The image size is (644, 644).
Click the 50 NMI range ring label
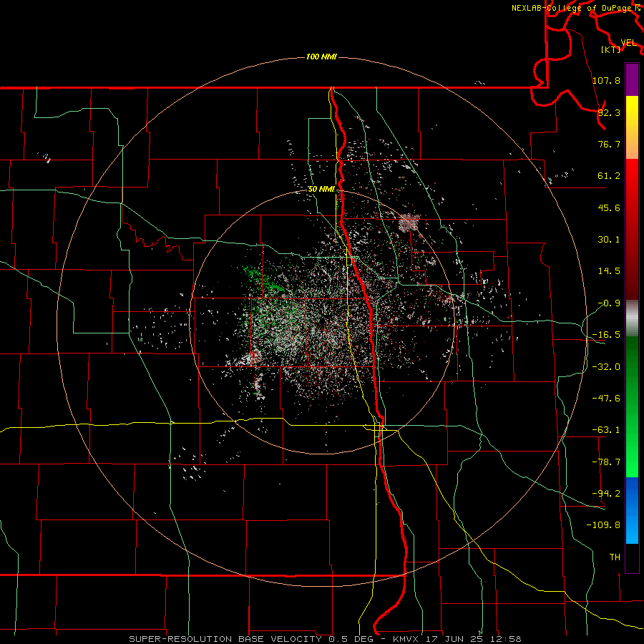[x=321, y=190]
